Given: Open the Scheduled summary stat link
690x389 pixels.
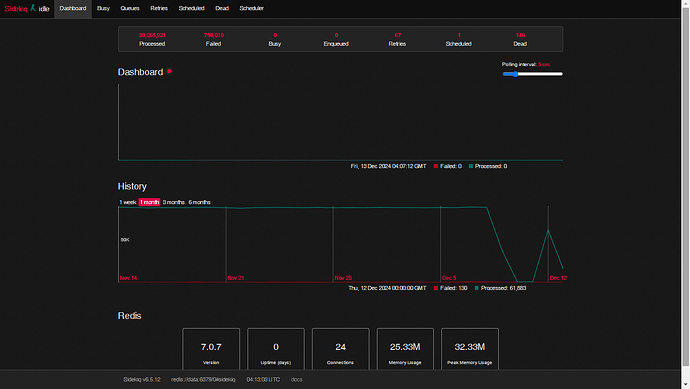Looking at the screenshot, I should point(459,39).
